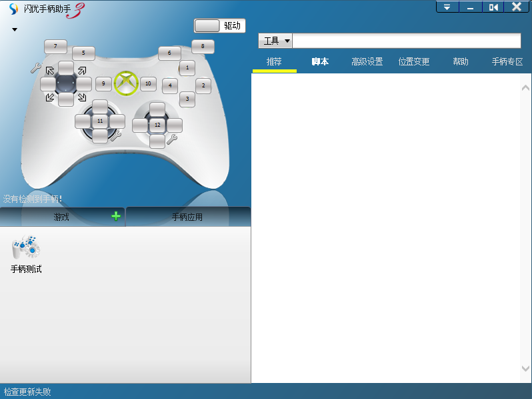Viewport: 532px width, 399px height.
Task: Click right stick left direction box
Action: 140,125
